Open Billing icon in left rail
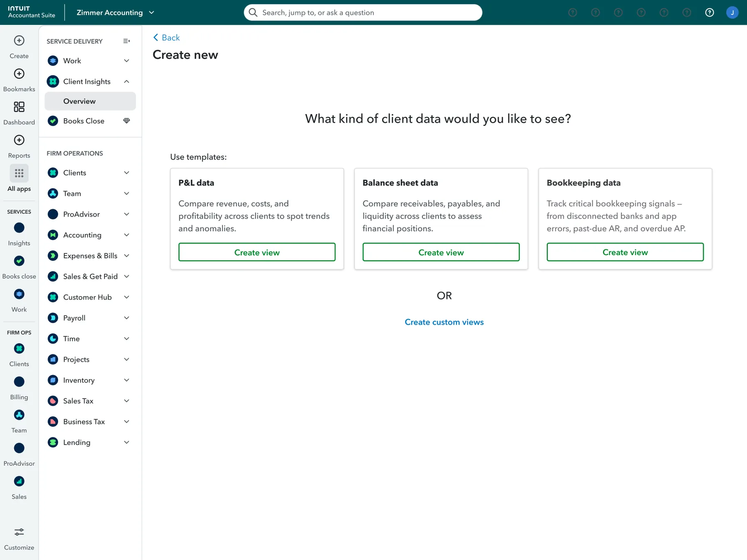Image resolution: width=747 pixels, height=560 pixels. coord(19,382)
